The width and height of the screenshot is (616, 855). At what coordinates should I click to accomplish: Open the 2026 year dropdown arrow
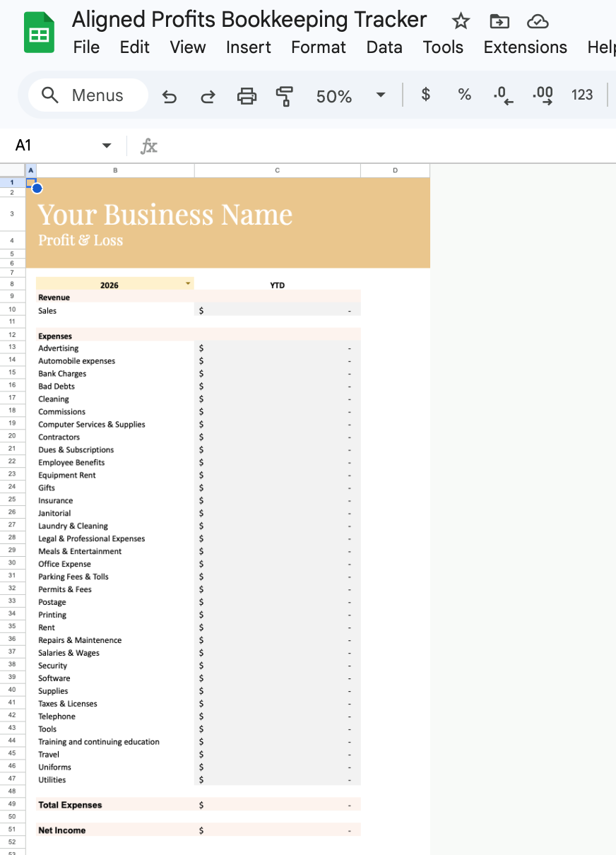coord(188,283)
